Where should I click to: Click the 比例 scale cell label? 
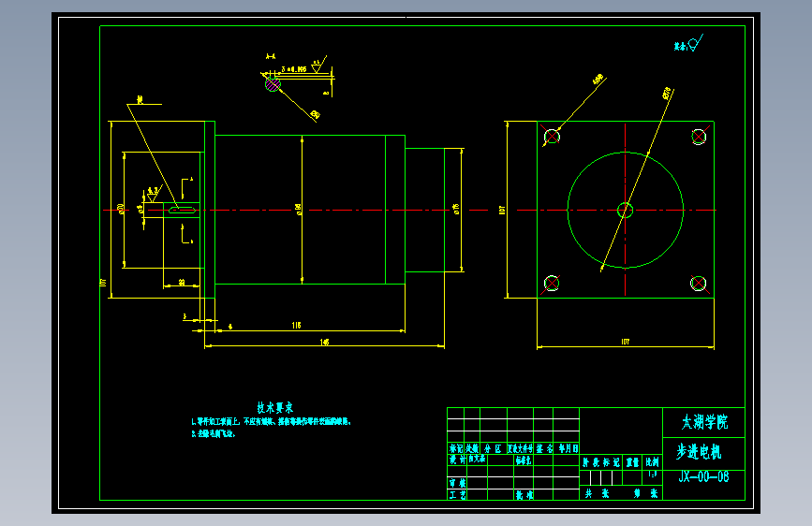[x=653, y=462]
